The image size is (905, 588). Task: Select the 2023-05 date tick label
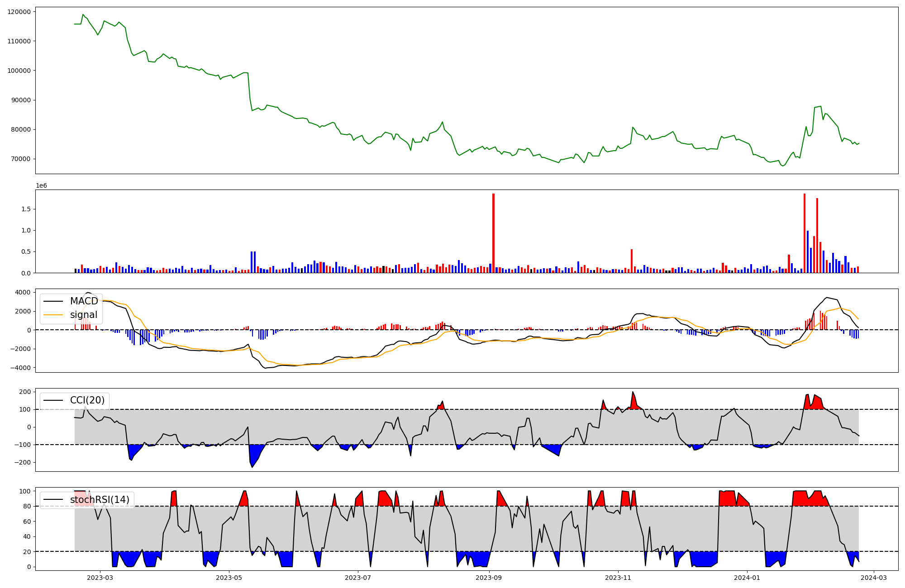pos(229,578)
